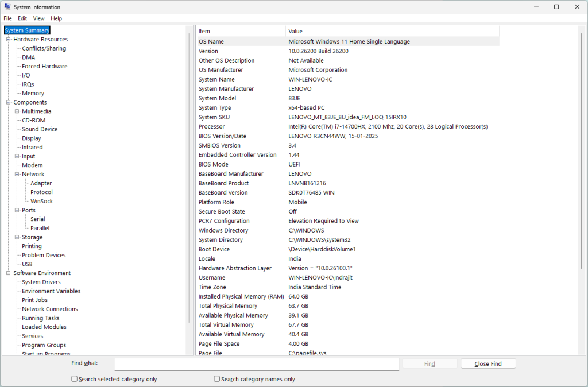The image size is (588, 387).
Task: Select the Running Tasks tree item
Action: (41, 318)
